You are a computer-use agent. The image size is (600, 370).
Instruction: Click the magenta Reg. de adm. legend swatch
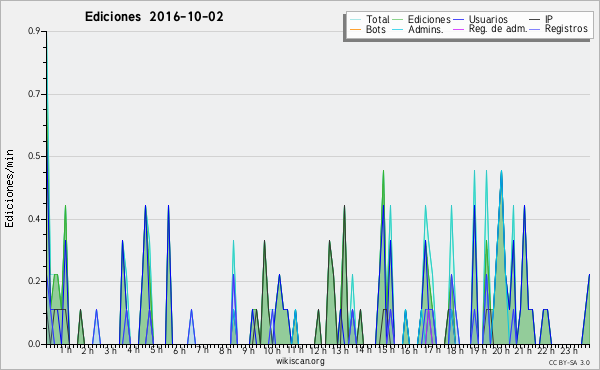[458, 29]
